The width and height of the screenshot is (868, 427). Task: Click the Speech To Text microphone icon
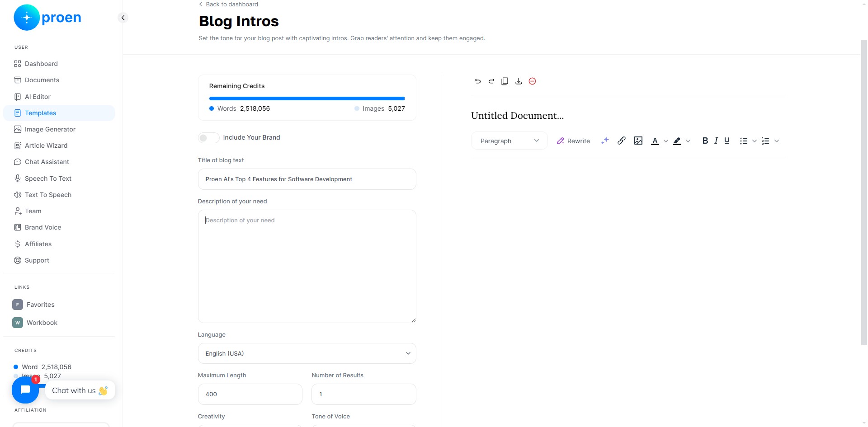click(18, 178)
